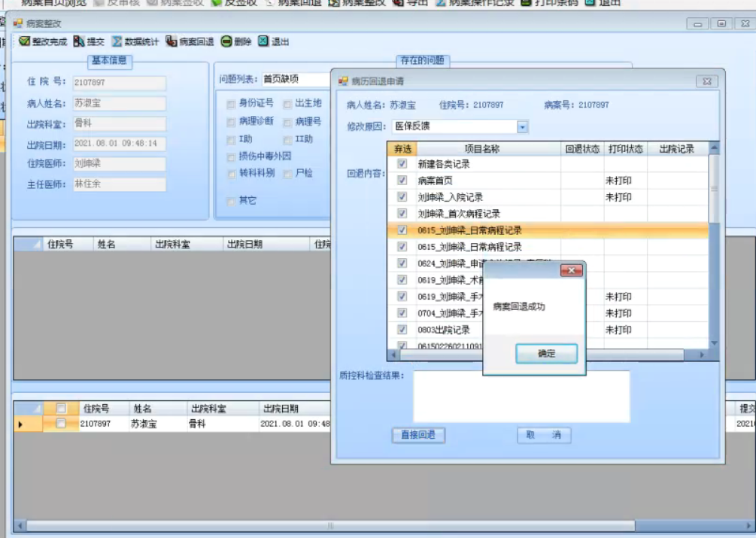
Task: Click 确定 in the success message
Action: pyautogui.click(x=546, y=354)
